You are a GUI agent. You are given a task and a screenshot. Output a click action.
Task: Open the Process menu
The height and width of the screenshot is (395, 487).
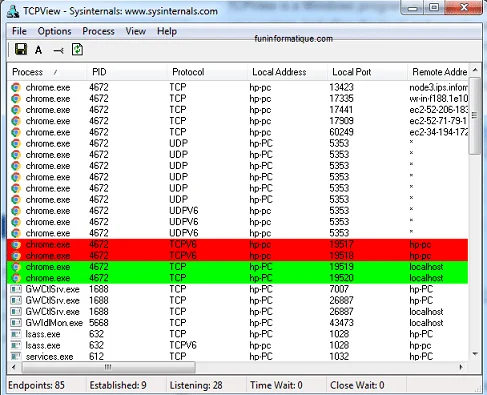[x=98, y=31]
